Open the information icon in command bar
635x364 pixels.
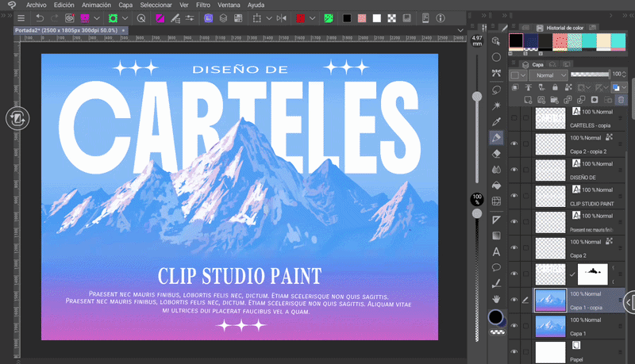(x=441, y=18)
